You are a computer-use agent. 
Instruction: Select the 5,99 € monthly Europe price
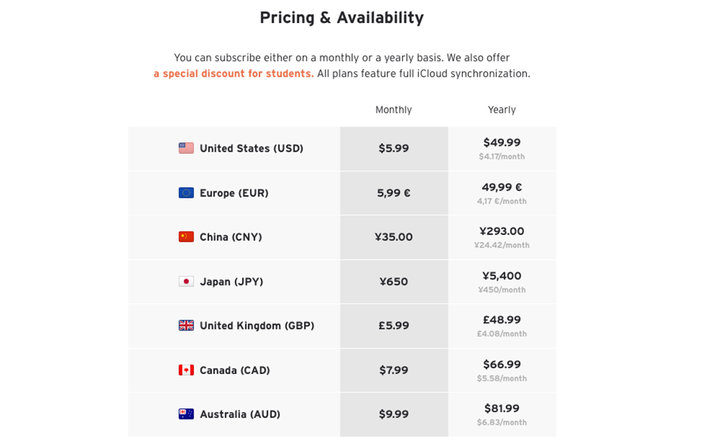393,193
